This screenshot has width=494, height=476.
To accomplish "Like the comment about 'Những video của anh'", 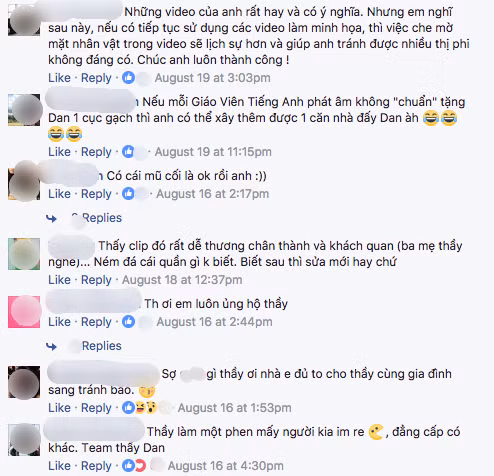I will 59,78.
